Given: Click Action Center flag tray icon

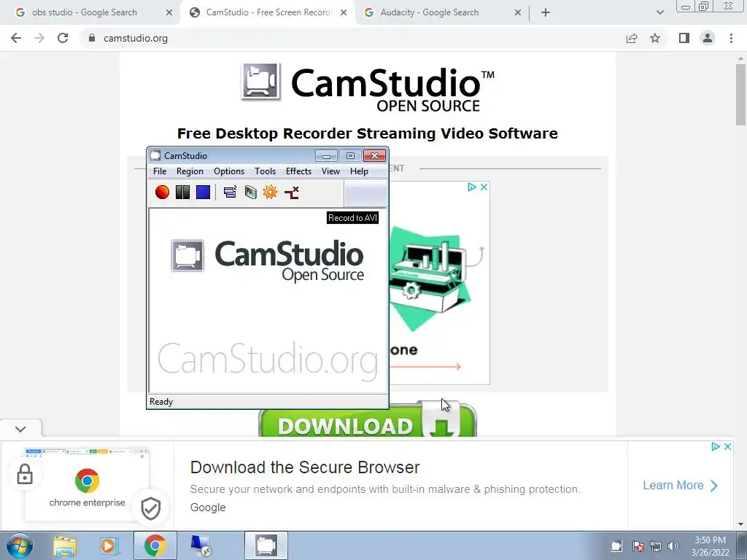Looking at the screenshot, I should point(638,546).
